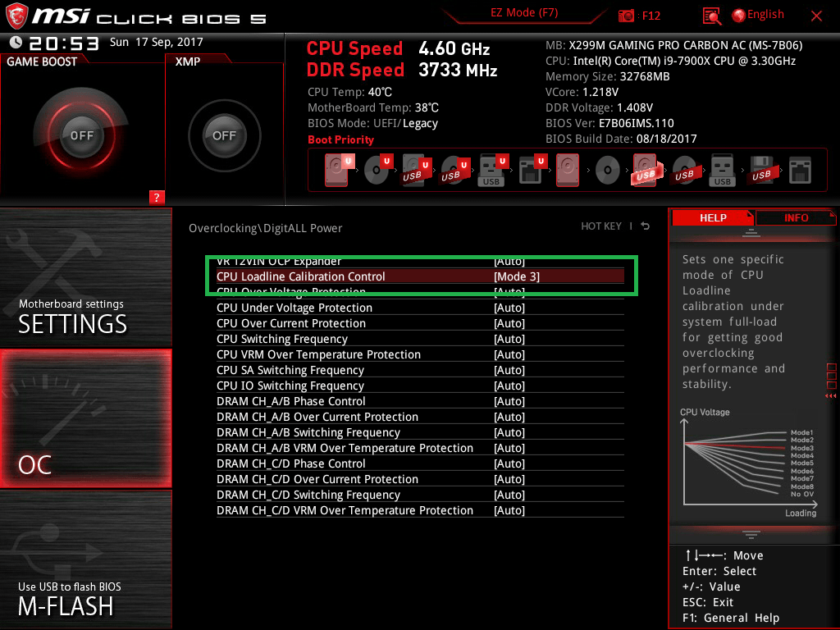840x630 pixels.
Task: Switch to the INFO tab
Action: [796, 218]
